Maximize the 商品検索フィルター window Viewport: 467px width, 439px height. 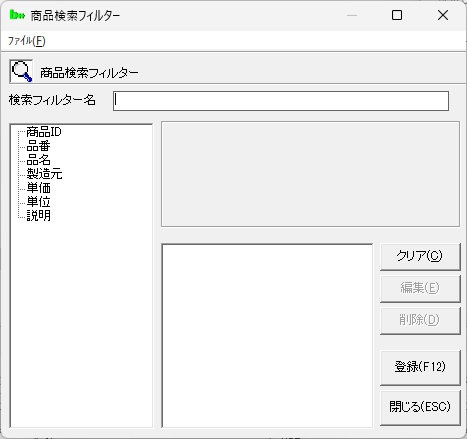pos(397,15)
